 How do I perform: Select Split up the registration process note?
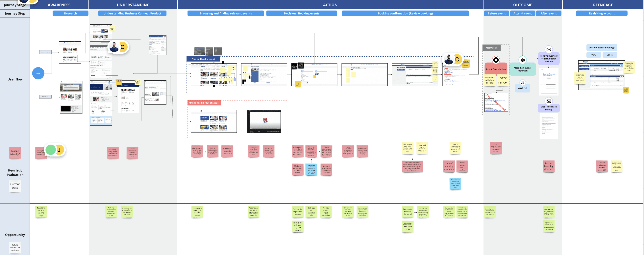[x=298, y=212]
